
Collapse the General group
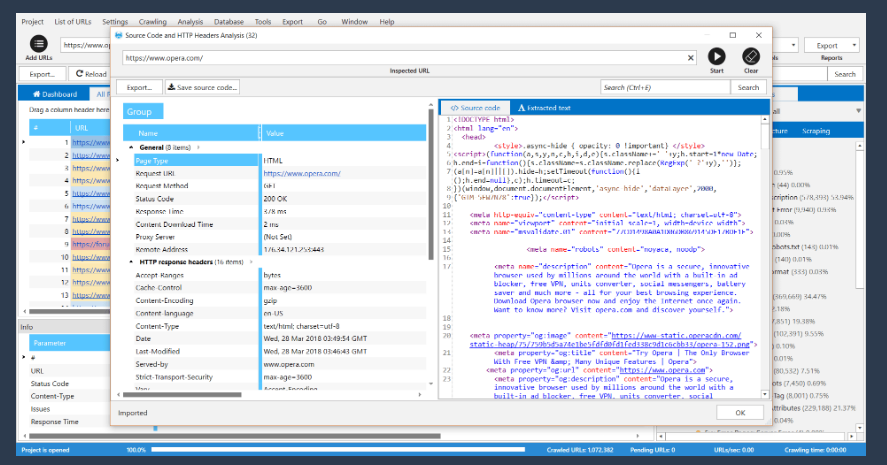(x=131, y=147)
